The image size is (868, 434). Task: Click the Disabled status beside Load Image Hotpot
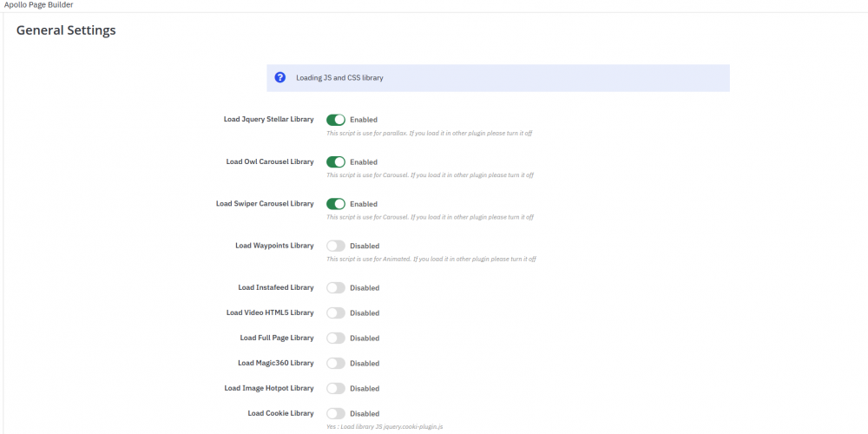365,389
